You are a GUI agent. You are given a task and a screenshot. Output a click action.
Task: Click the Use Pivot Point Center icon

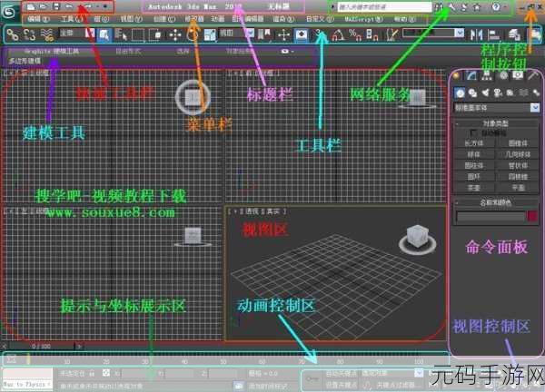click(x=263, y=34)
